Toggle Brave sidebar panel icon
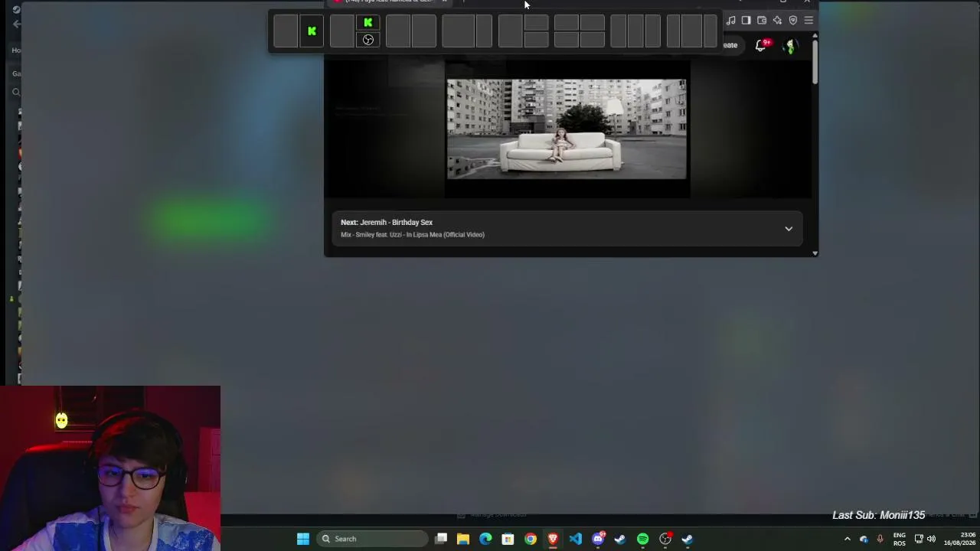Viewport: 980px width, 551px height. (x=746, y=21)
